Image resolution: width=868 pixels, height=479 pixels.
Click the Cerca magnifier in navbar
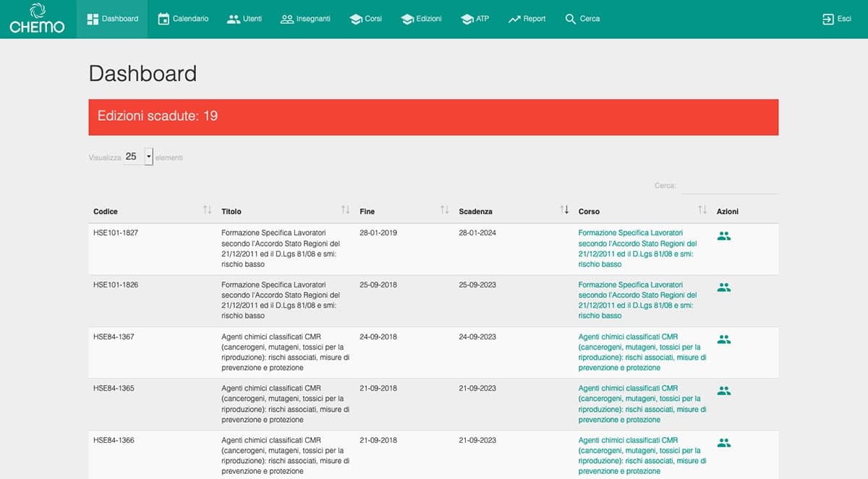click(x=571, y=19)
